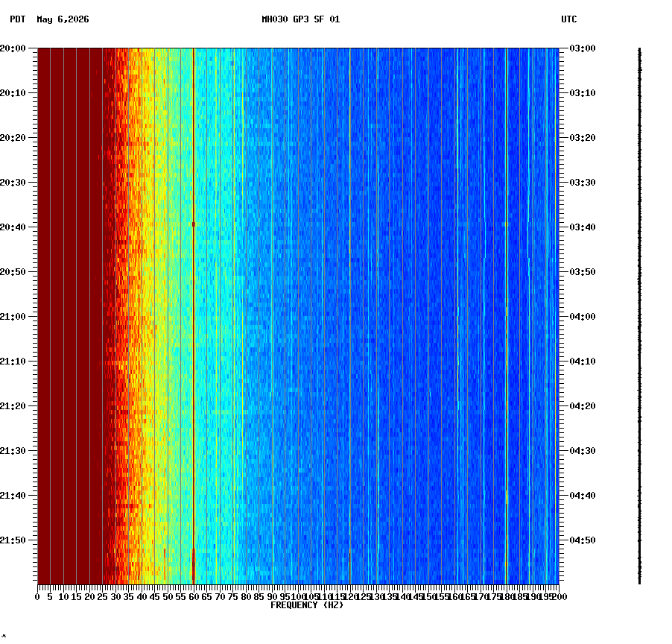Click the 03:50 UTC time label
The width and height of the screenshot is (672, 644).
pos(583,272)
